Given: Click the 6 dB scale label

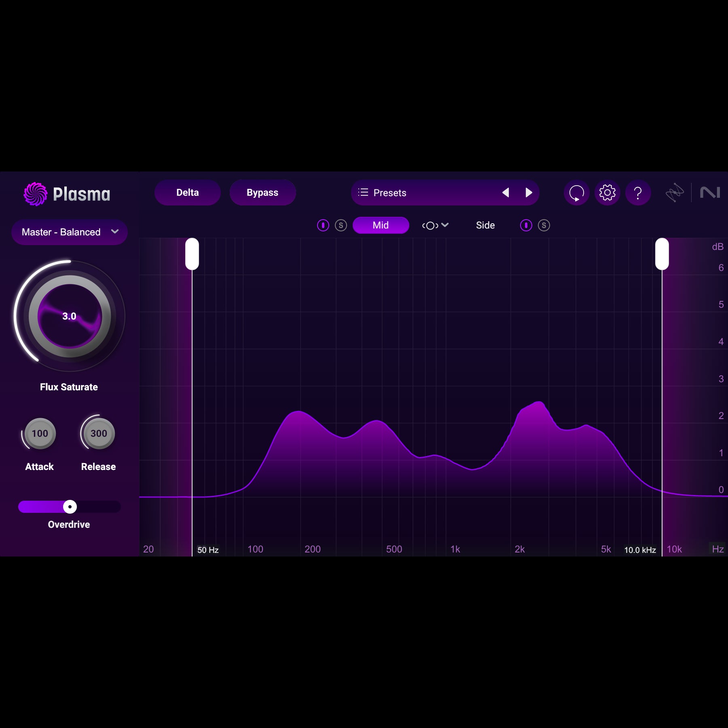Looking at the screenshot, I should click(x=721, y=268).
